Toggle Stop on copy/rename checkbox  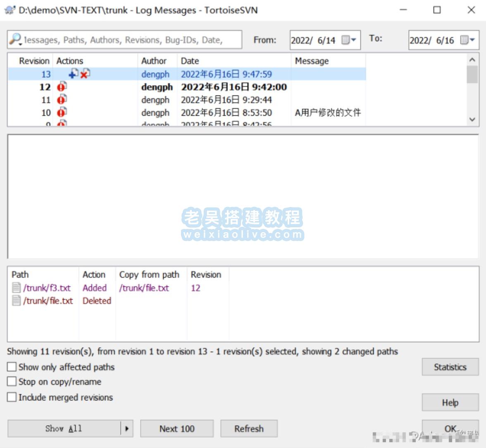pyautogui.click(x=12, y=381)
